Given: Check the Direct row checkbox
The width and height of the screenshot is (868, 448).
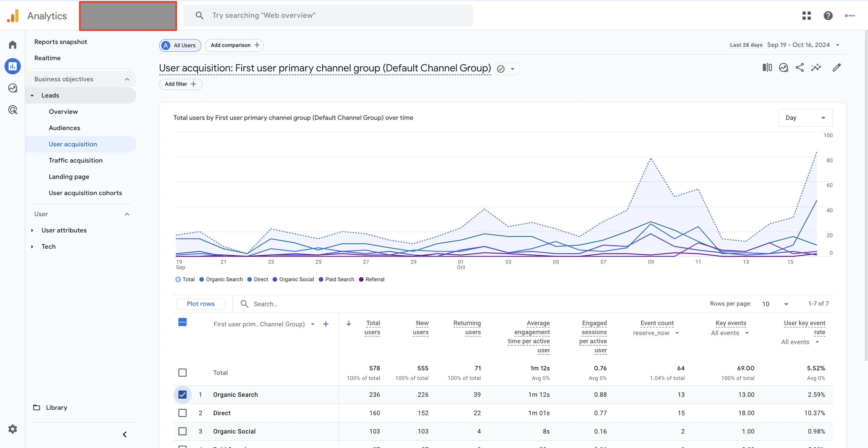Looking at the screenshot, I should (183, 413).
